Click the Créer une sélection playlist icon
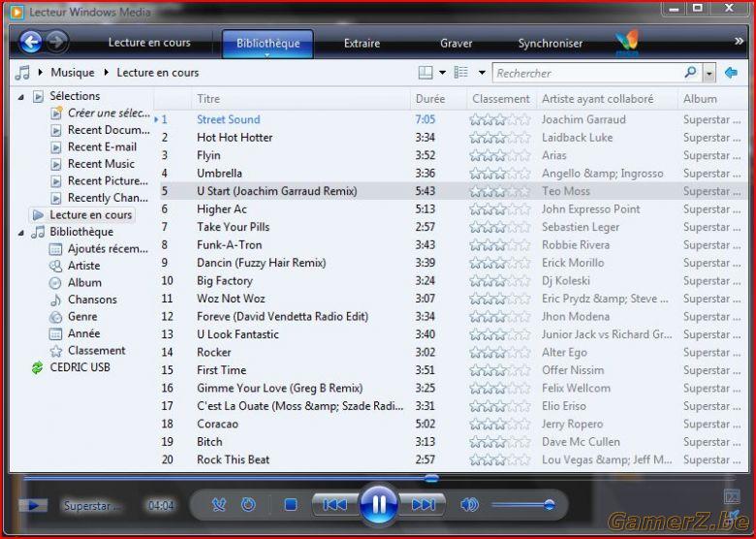This screenshot has width=756, height=539. coord(56,112)
